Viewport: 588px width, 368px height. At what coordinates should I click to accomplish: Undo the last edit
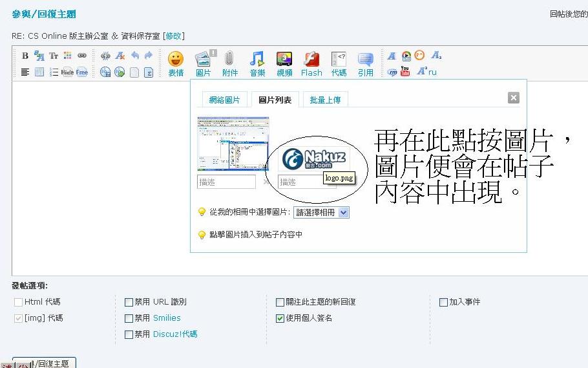pos(134,56)
